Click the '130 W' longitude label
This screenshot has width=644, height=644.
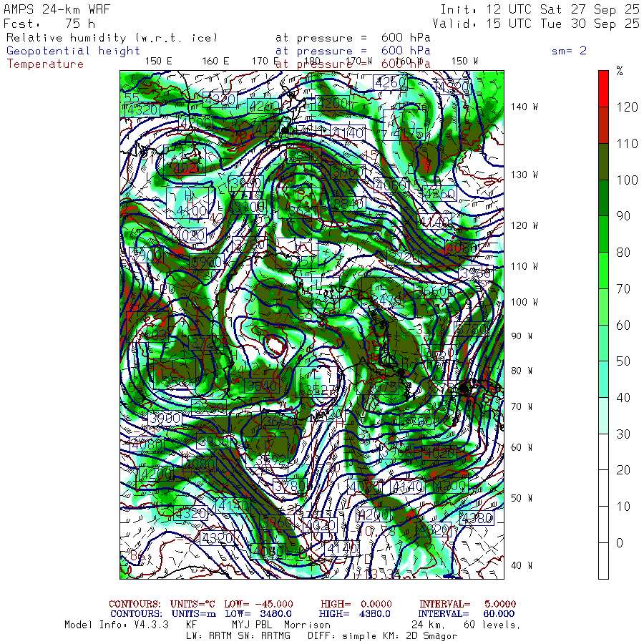[x=524, y=175]
